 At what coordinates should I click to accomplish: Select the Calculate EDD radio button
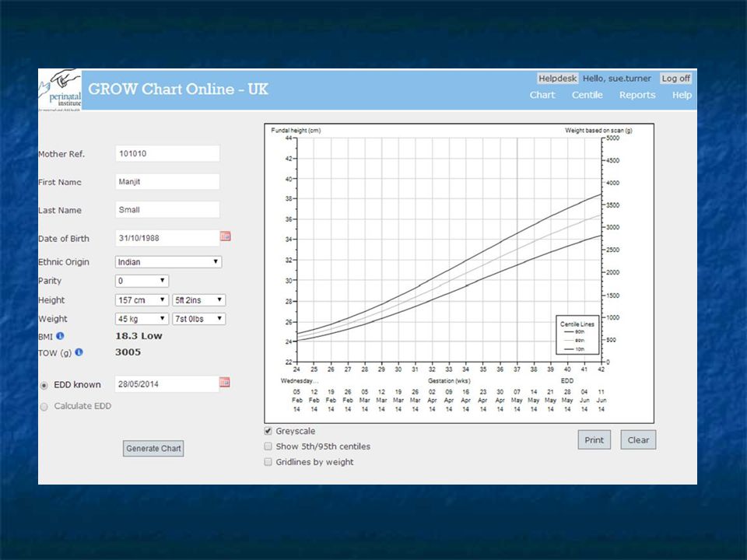[x=44, y=407]
